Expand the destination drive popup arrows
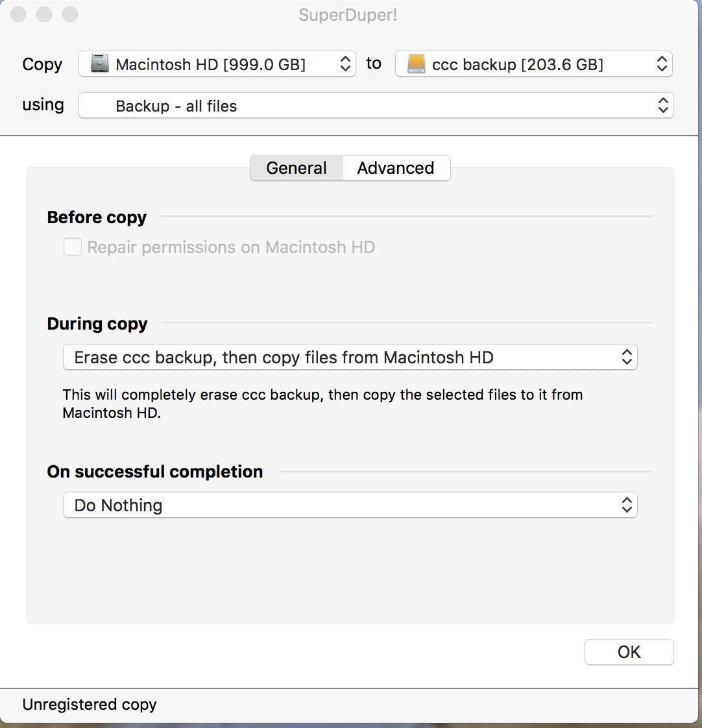 (x=661, y=64)
